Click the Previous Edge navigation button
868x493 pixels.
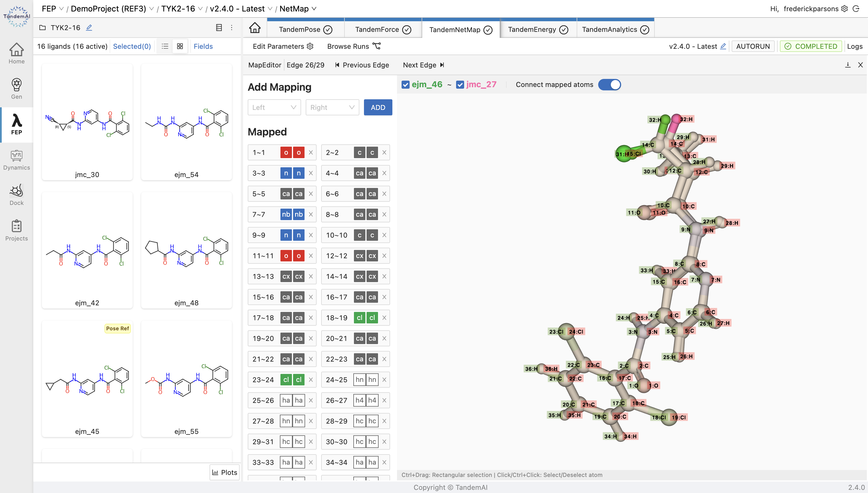362,65
